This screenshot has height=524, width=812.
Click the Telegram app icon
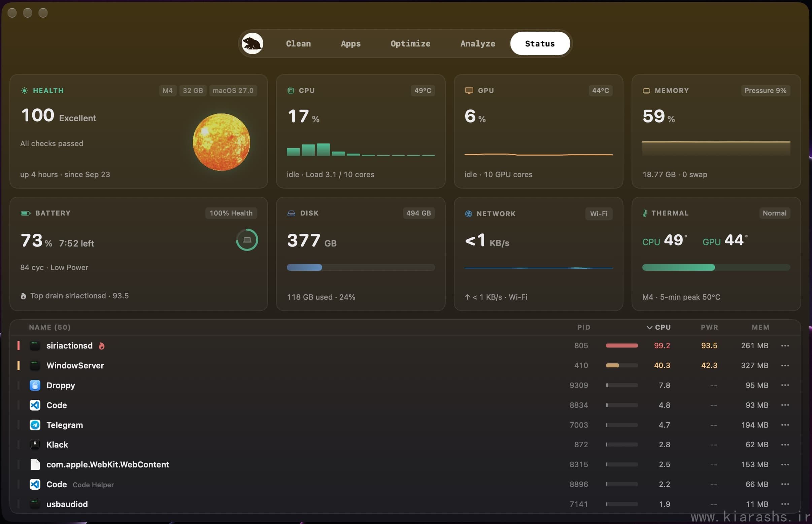pyautogui.click(x=35, y=425)
